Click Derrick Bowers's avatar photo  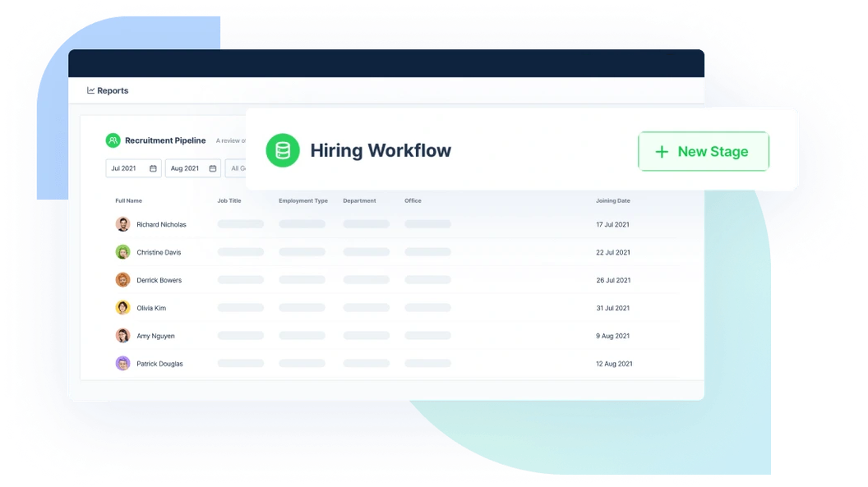click(x=122, y=279)
